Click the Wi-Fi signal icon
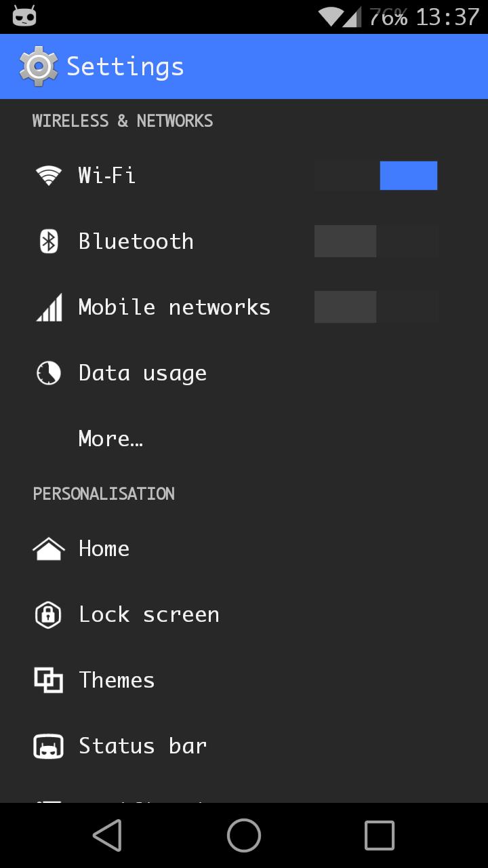The height and width of the screenshot is (868, 488). (48, 175)
